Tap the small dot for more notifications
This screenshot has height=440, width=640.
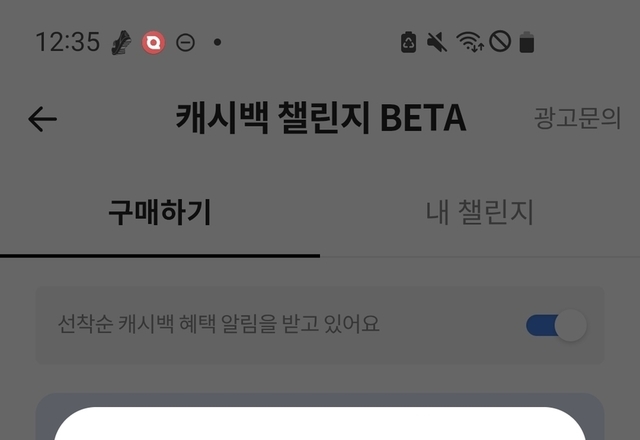tap(218, 42)
